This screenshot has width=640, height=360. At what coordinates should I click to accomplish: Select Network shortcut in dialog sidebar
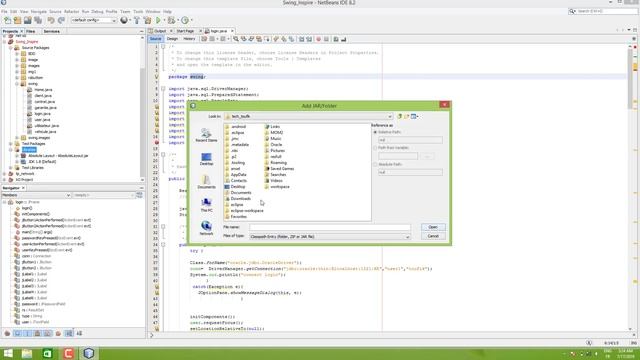tap(206, 229)
